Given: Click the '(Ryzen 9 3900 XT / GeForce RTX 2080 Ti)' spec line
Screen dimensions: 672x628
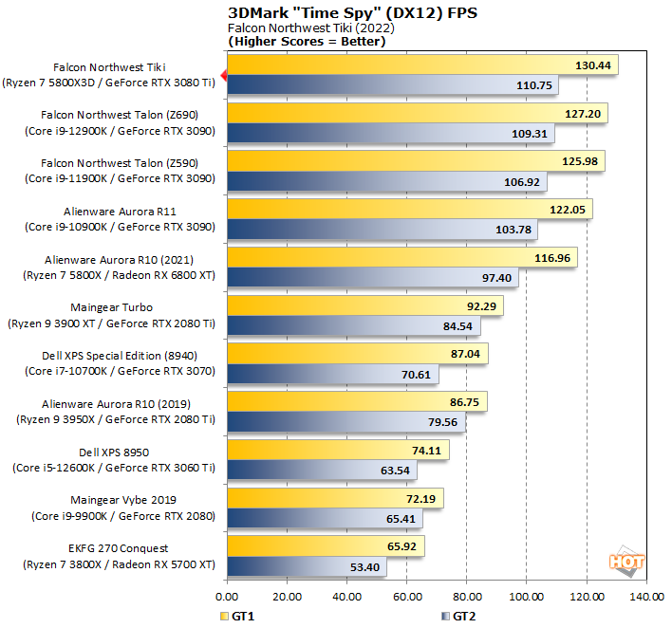Looking at the screenshot, I should 111,323.
